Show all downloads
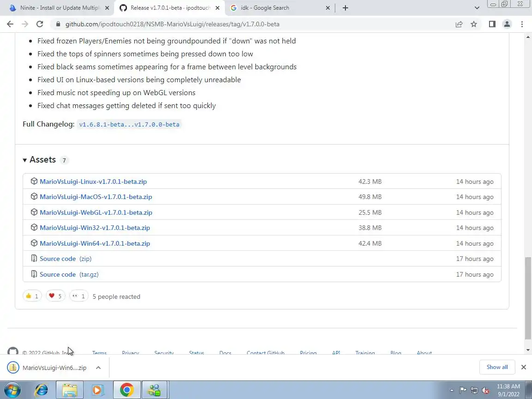532x399 pixels. [497, 367]
